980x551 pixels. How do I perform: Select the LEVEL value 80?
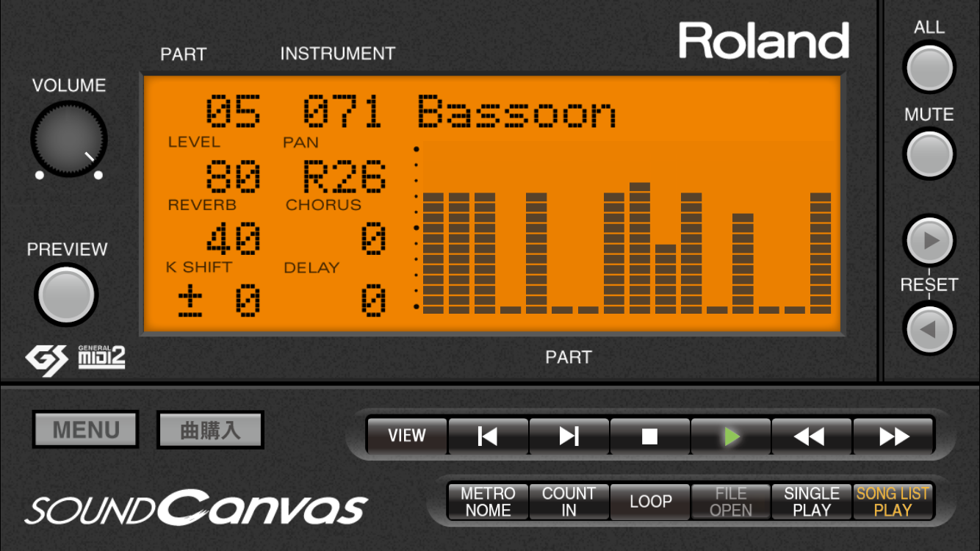pyautogui.click(x=232, y=177)
